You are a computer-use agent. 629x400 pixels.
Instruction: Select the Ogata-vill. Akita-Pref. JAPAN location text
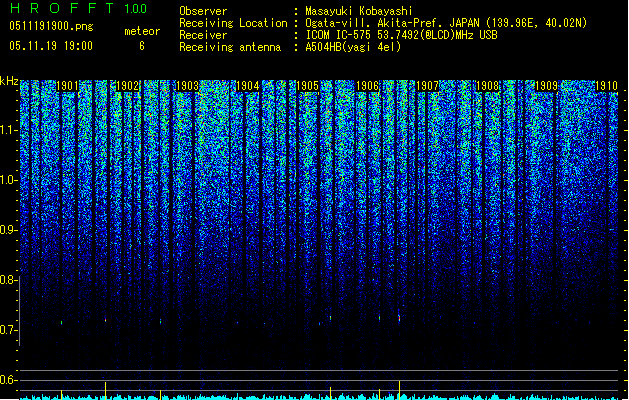click(446, 23)
